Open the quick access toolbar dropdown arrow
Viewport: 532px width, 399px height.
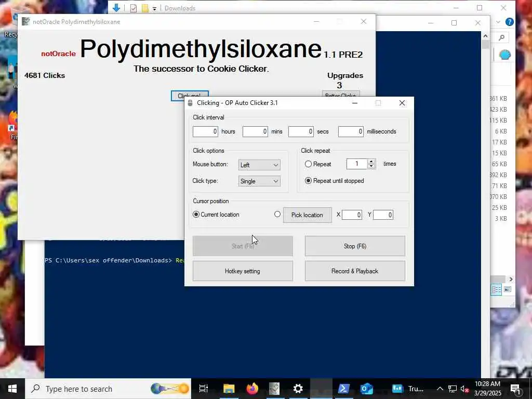click(154, 9)
